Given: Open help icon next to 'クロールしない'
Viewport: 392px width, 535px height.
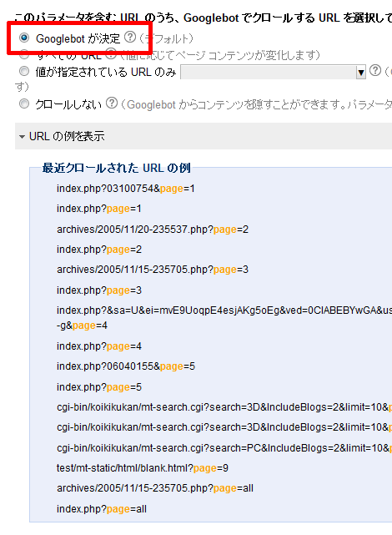Looking at the screenshot, I should tap(112, 103).
